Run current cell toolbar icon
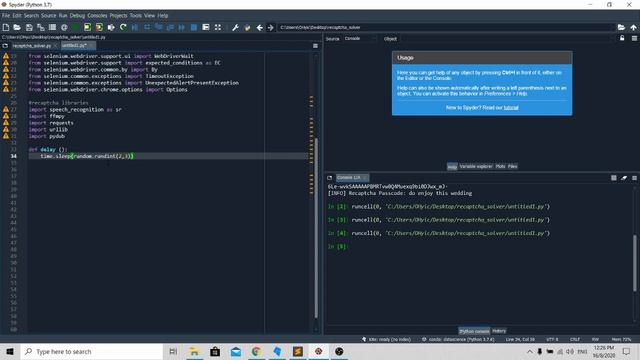 [87, 27]
